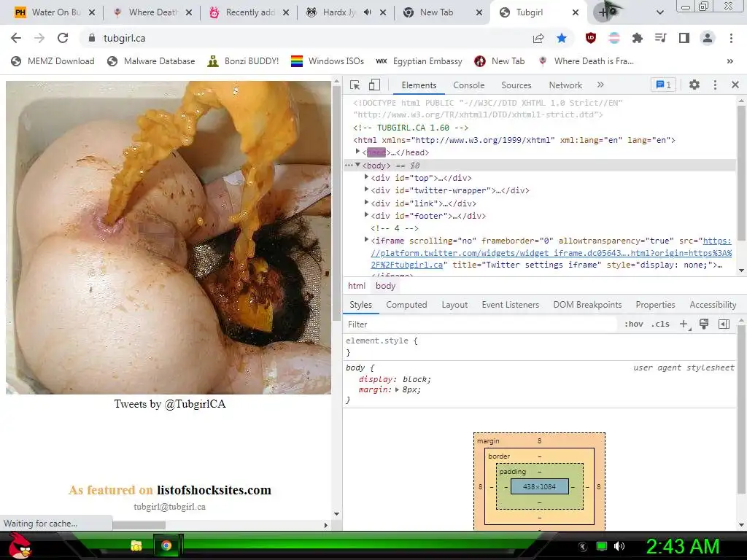Expand the head element node
747x560 pixels.
click(x=357, y=152)
